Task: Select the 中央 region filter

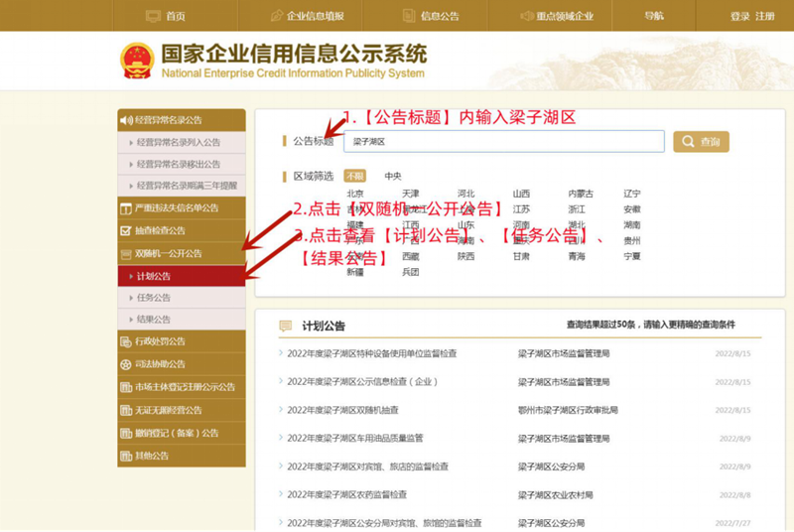Action: click(392, 176)
